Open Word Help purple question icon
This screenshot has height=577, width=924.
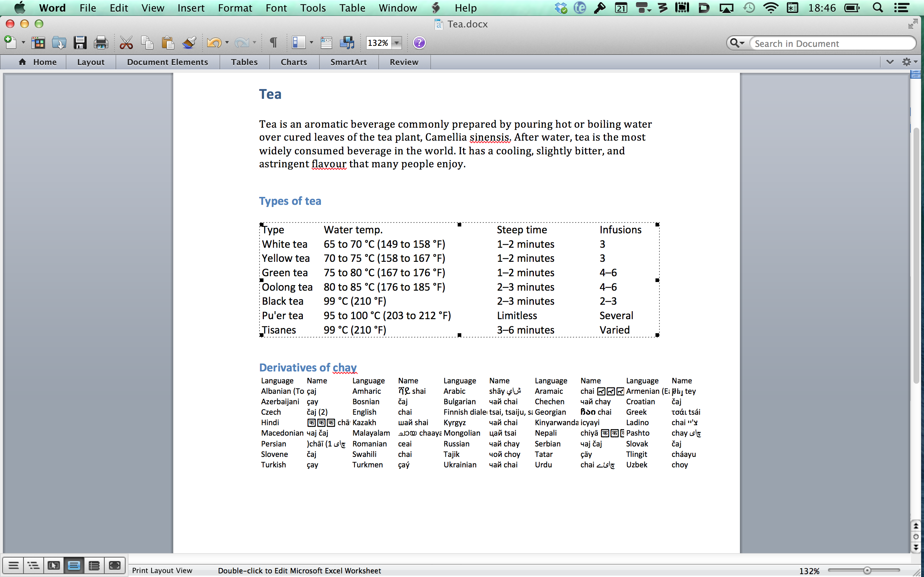[x=419, y=43]
